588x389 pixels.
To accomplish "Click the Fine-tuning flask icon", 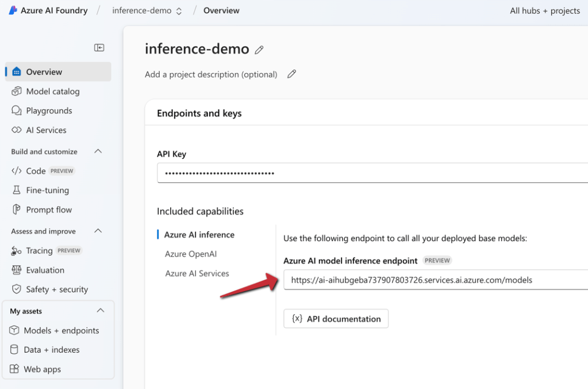I will [17, 190].
